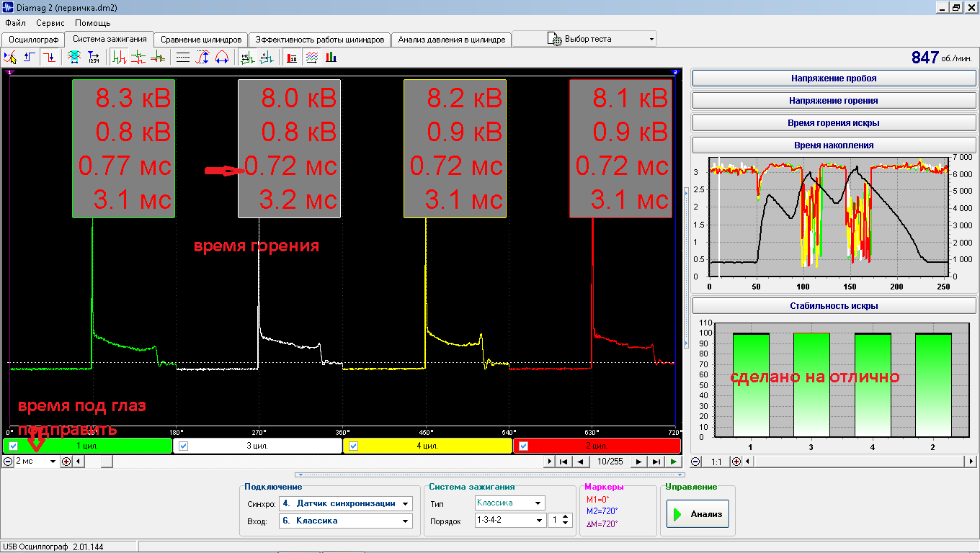Open the Синхро source dropdown
The height and width of the screenshot is (553, 980).
tap(406, 503)
